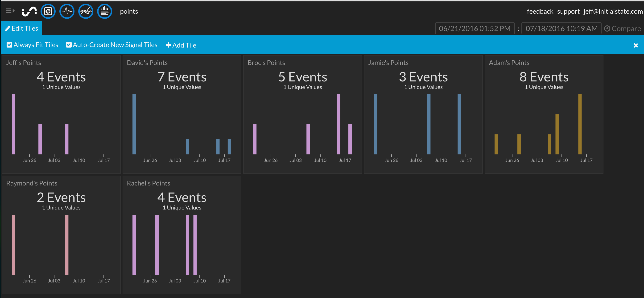644x298 pixels.
Task: Open the jeff@initialstate.com account menu
Action: coord(613,12)
